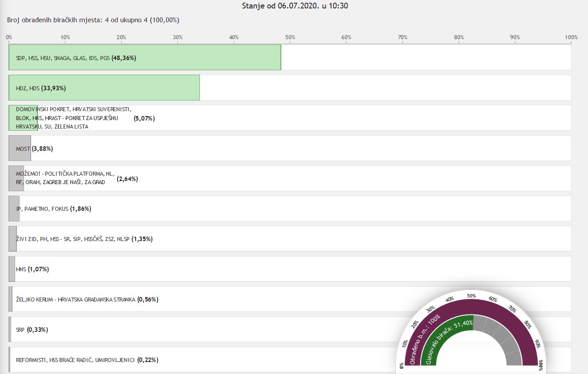Click the "HDZ, HDS" party label
The height and width of the screenshot is (374, 588).
click(x=28, y=88)
